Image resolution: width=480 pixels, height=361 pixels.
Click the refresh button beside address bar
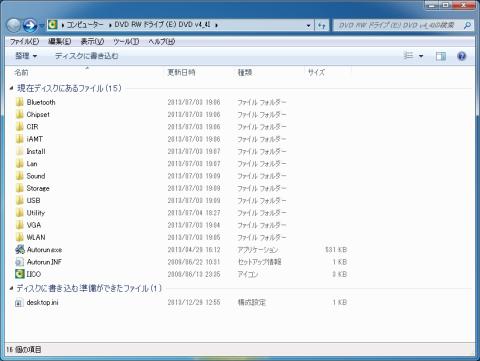(x=322, y=25)
